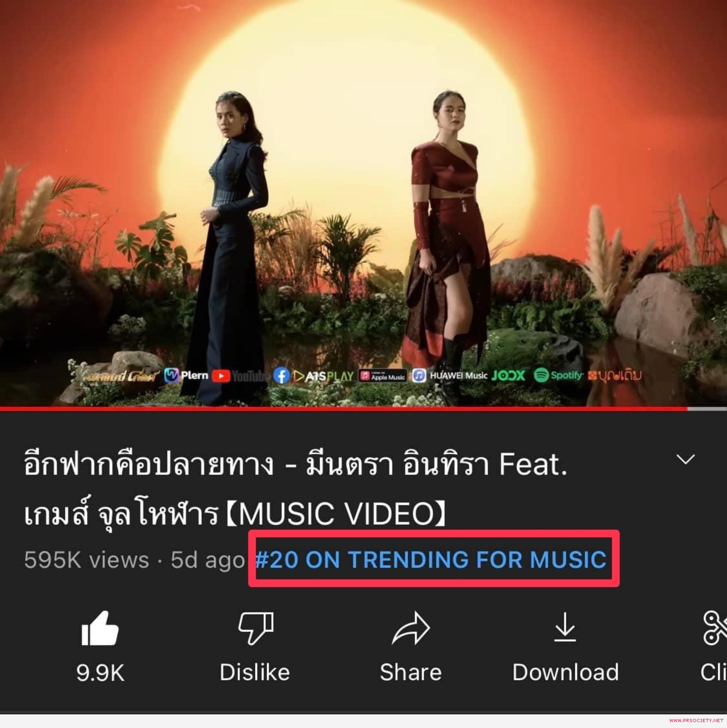Expand the video description chevron

(686, 459)
